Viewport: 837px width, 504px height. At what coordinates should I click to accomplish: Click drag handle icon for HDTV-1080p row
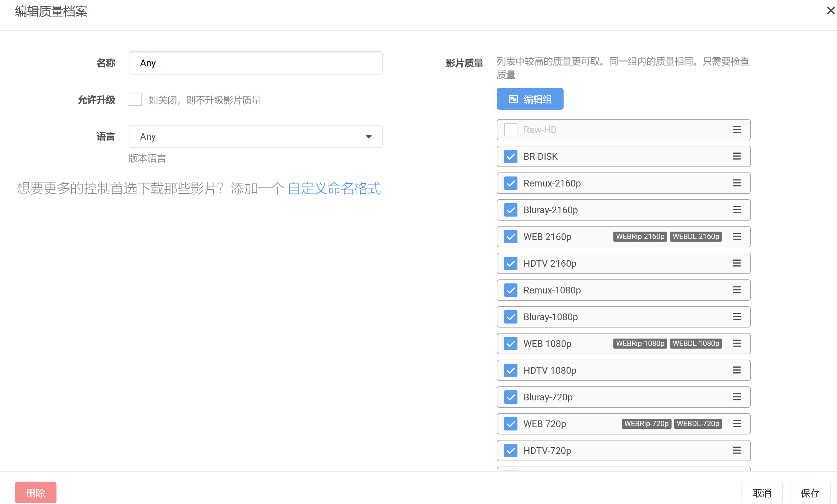736,370
